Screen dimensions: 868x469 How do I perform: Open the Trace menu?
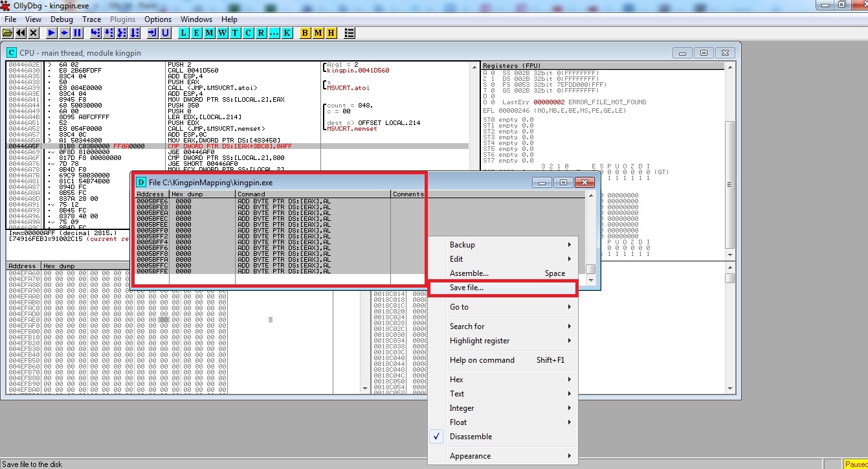tap(92, 19)
